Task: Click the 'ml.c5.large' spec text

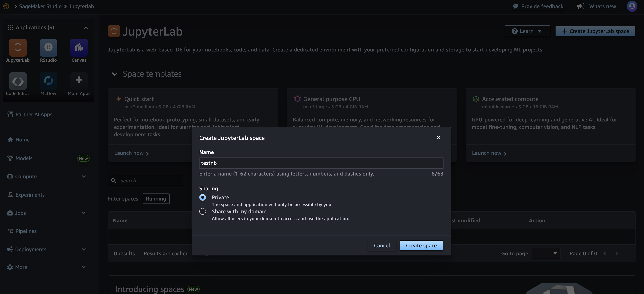Action: click(315, 107)
